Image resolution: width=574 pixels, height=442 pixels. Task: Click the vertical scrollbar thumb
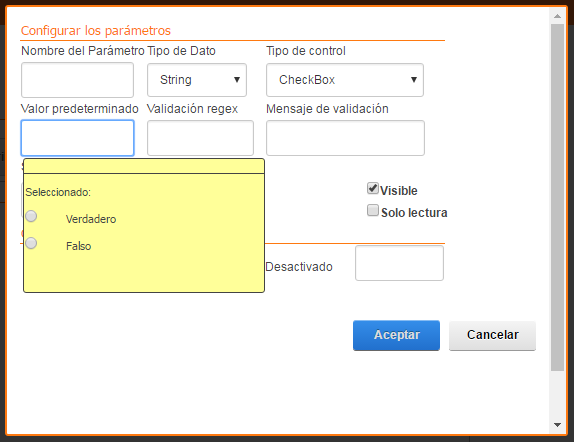558,197
